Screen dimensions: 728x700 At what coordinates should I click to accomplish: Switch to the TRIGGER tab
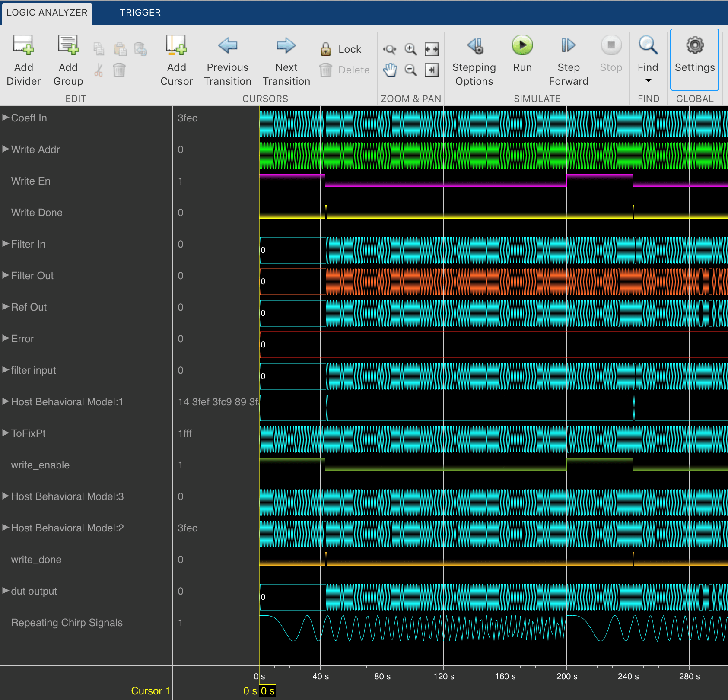coord(140,12)
